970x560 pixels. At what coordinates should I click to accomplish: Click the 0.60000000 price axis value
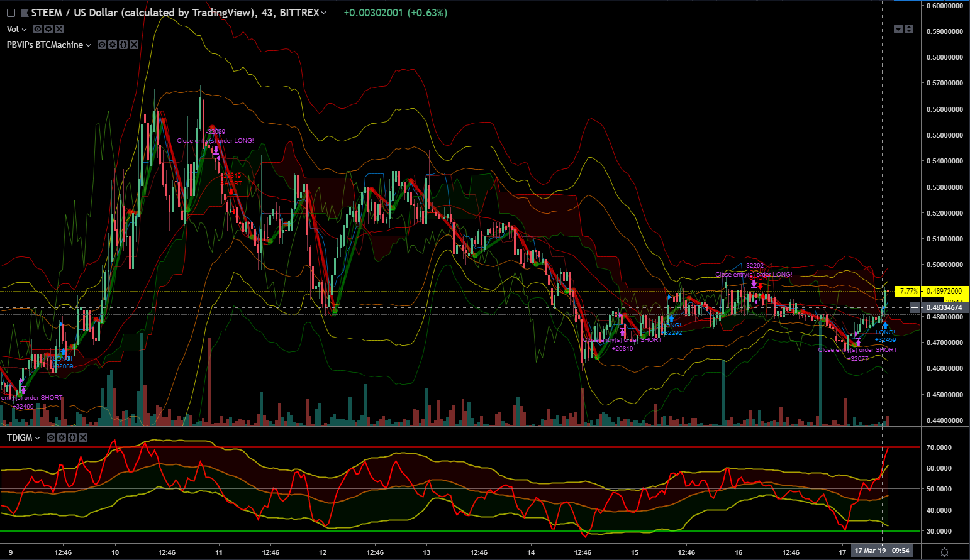944,6
